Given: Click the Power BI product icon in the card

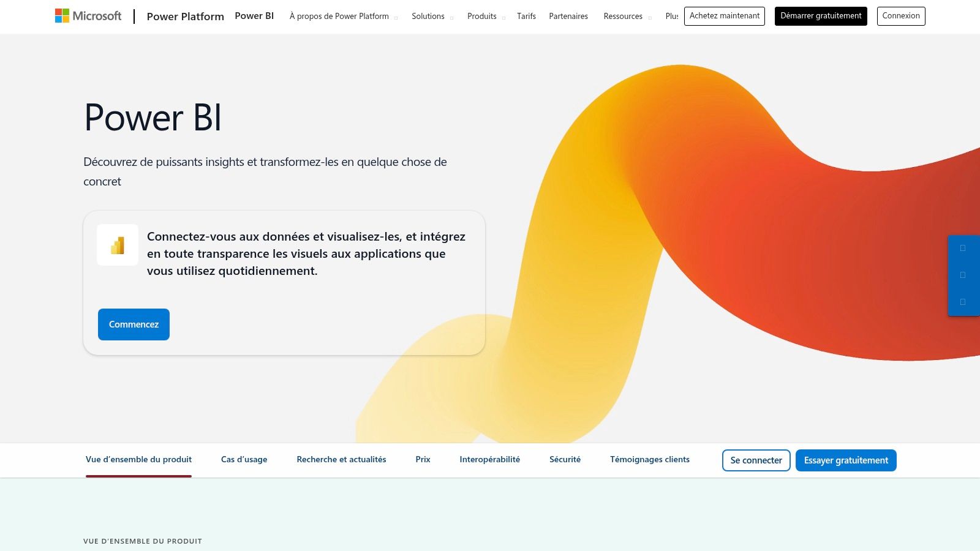Looking at the screenshot, I should pos(117,245).
